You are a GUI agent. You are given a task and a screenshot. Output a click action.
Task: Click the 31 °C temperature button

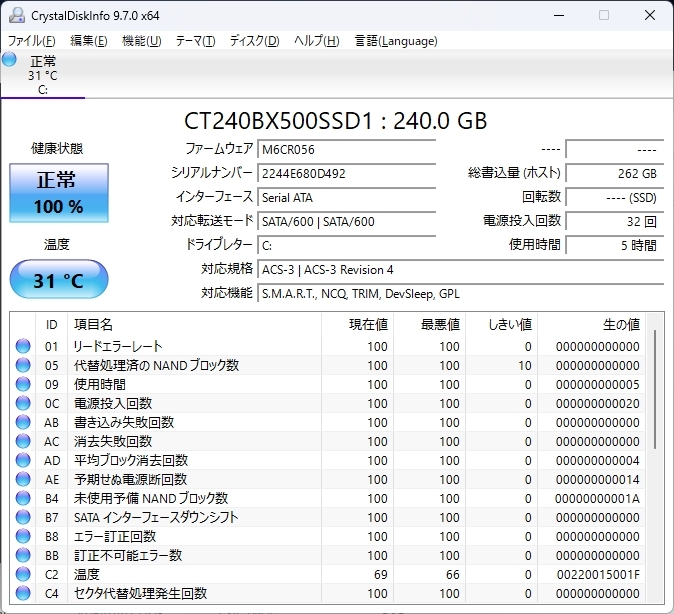pos(59,279)
